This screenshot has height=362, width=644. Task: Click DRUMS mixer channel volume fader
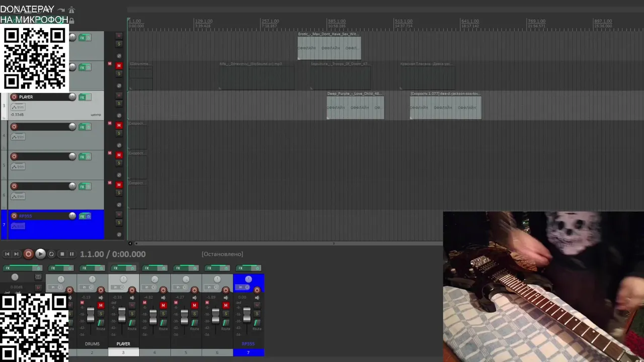coord(91,316)
